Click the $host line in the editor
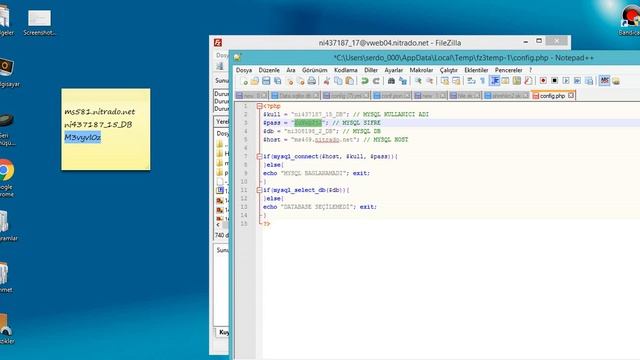Viewport: 640px width, 360px height. pos(336,140)
